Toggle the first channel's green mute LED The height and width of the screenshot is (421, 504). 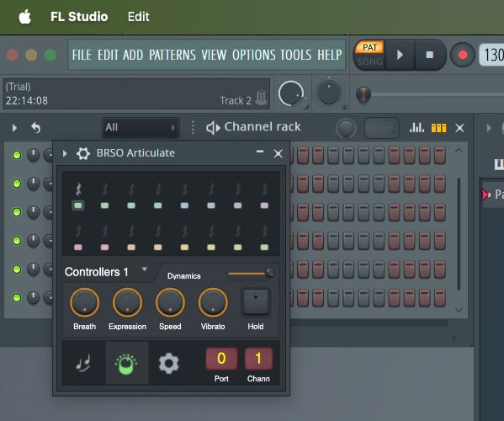pyautogui.click(x=17, y=155)
